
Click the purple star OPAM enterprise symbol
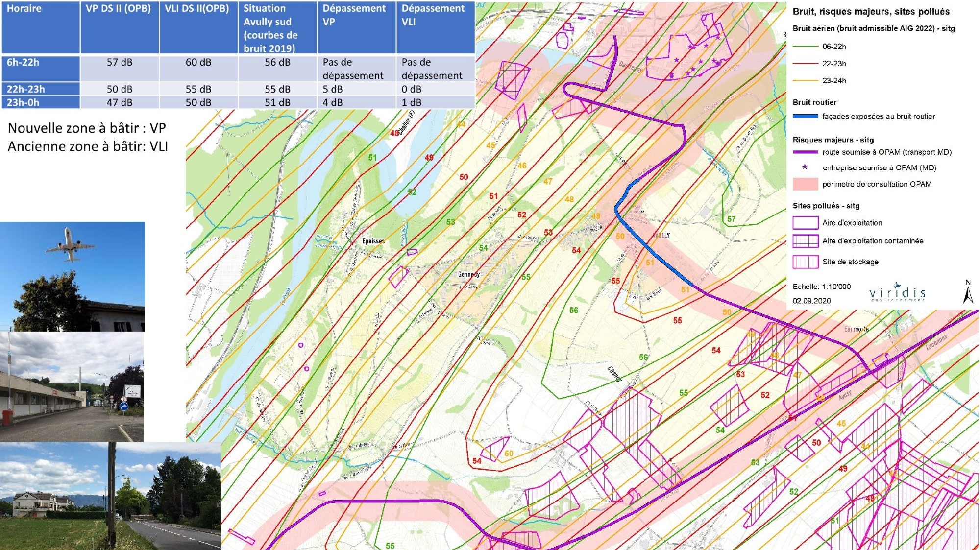(805, 167)
